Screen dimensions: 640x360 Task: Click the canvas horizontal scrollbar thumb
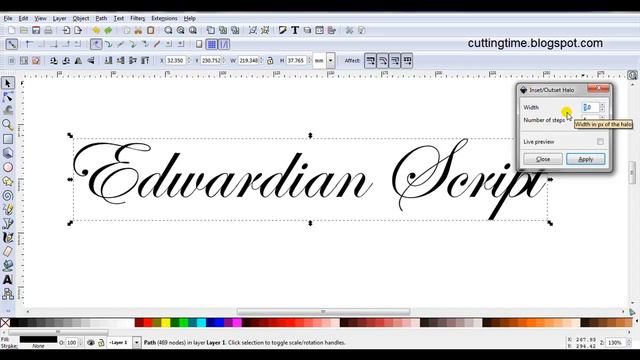coord(323,312)
